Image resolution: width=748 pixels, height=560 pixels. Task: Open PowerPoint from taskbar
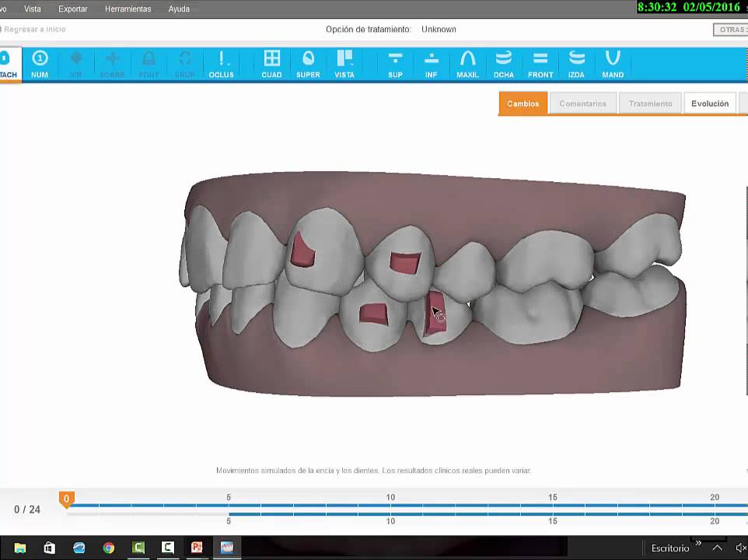tap(197, 548)
